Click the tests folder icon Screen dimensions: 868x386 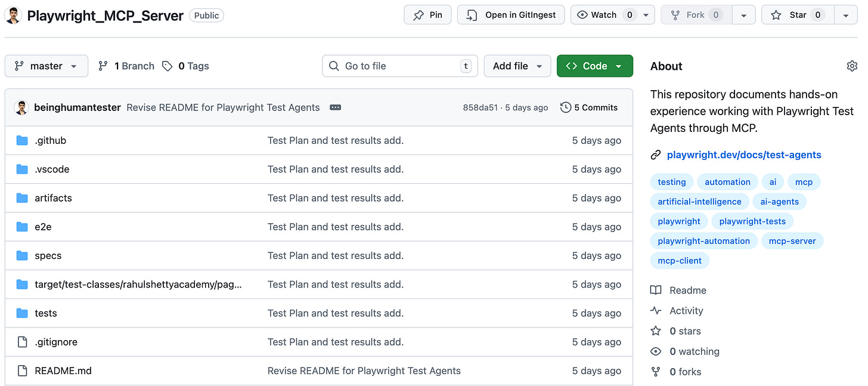click(x=22, y=313)
